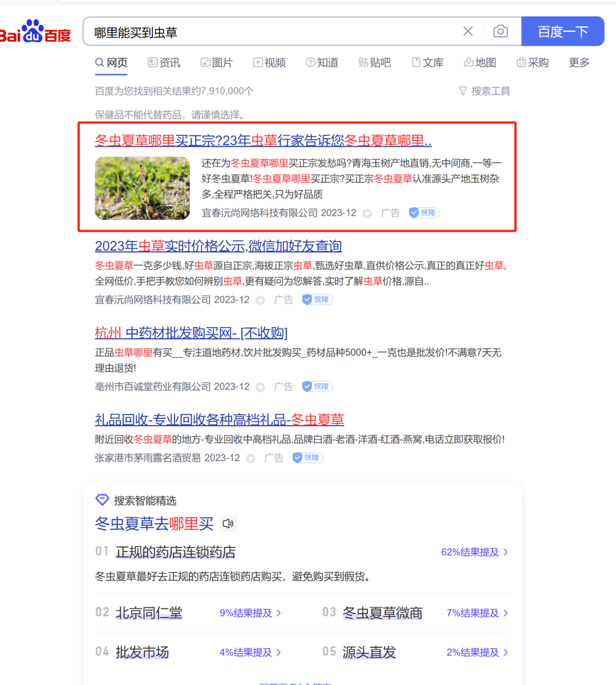616x685 pixels.
Task: Expand dropdown arrow in 虫草实时价格 result footer
Action: click(x=261, y=300)
